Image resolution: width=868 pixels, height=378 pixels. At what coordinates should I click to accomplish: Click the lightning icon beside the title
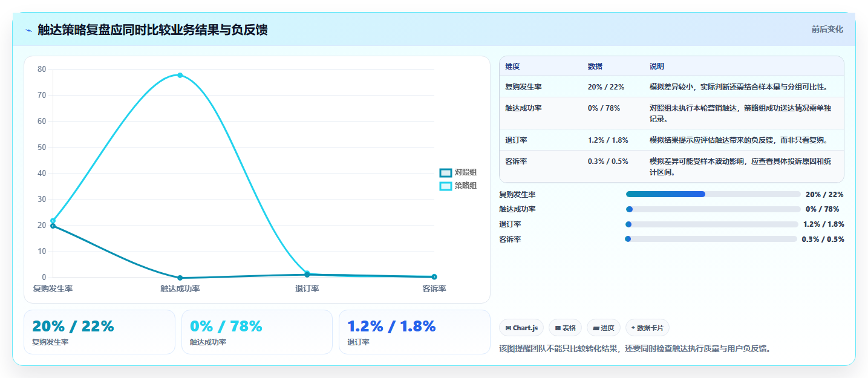(x=28, y=30)
